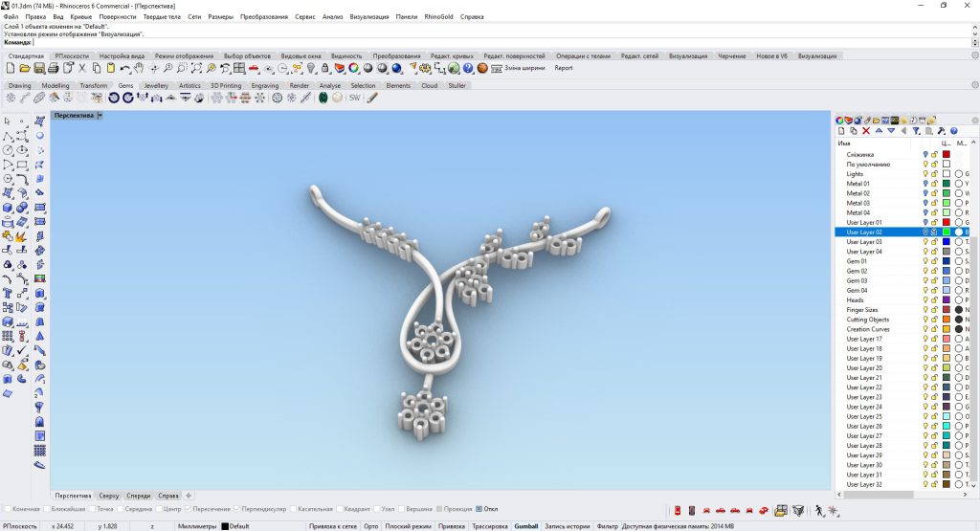The width and height of the screenshot is (980, 531).
Task: Switch to the Jewellery toolbar tab
Action: point(156,86)
